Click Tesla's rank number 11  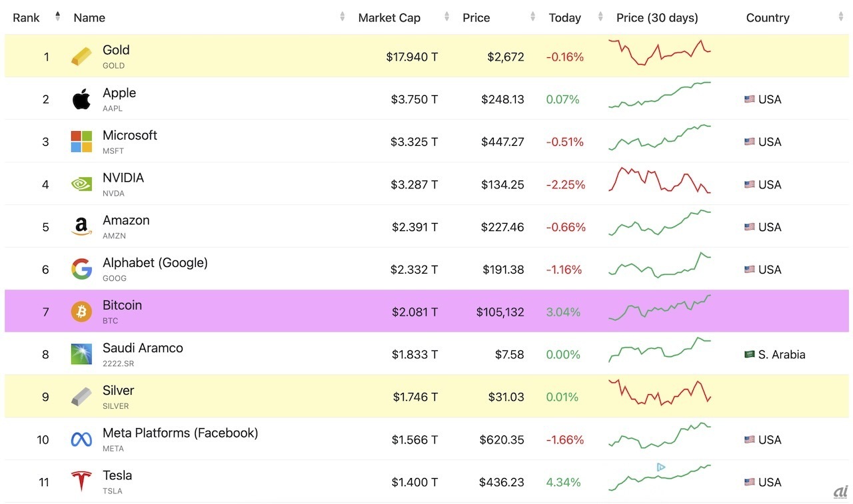(x=44, y=482)
